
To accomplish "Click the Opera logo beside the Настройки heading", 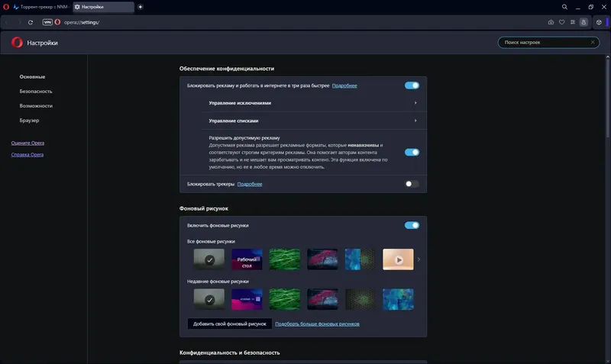I will click(x=17, y=43).
